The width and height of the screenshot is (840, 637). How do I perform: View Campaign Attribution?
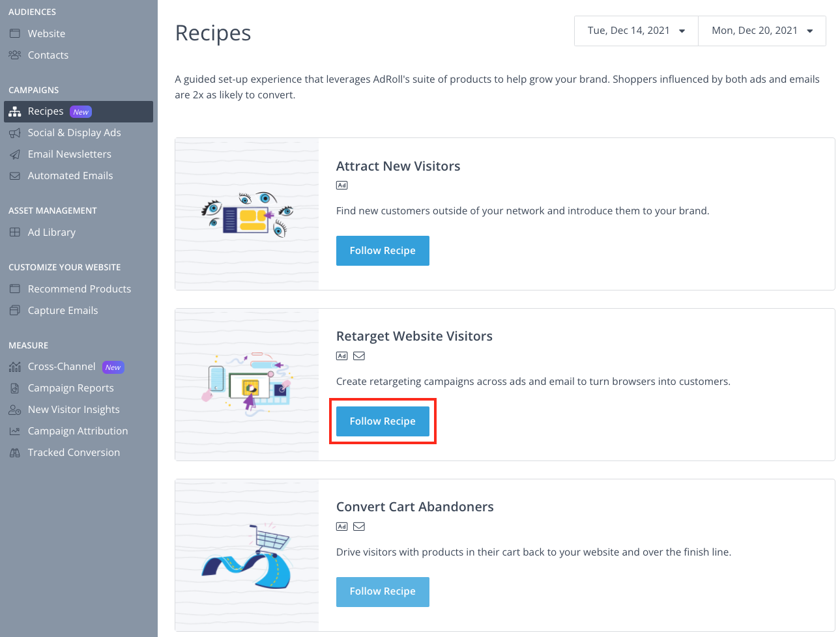pyautogui.click(x=78, y=431)
